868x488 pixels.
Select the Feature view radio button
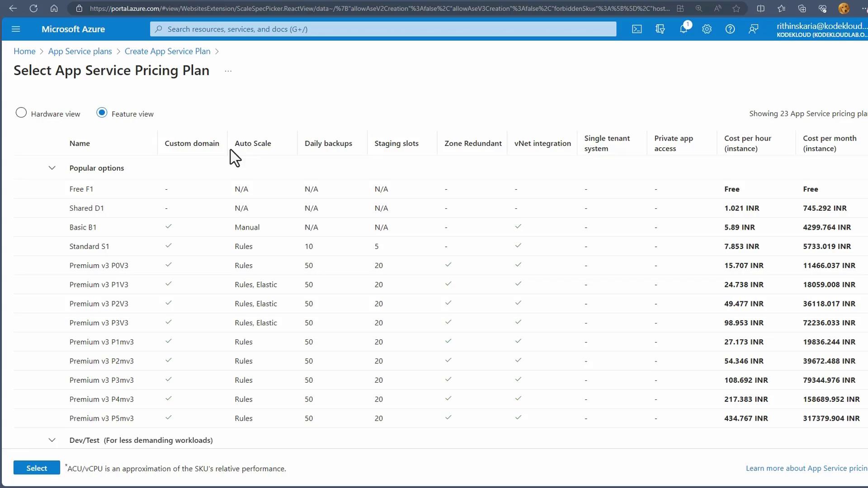[102, 113]
